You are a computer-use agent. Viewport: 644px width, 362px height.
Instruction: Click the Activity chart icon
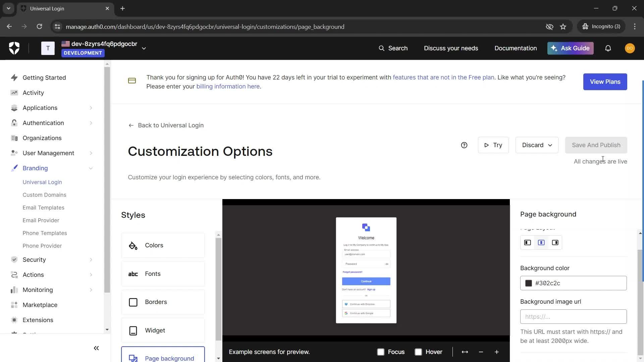pyautogui.click(x=14, y=93)
